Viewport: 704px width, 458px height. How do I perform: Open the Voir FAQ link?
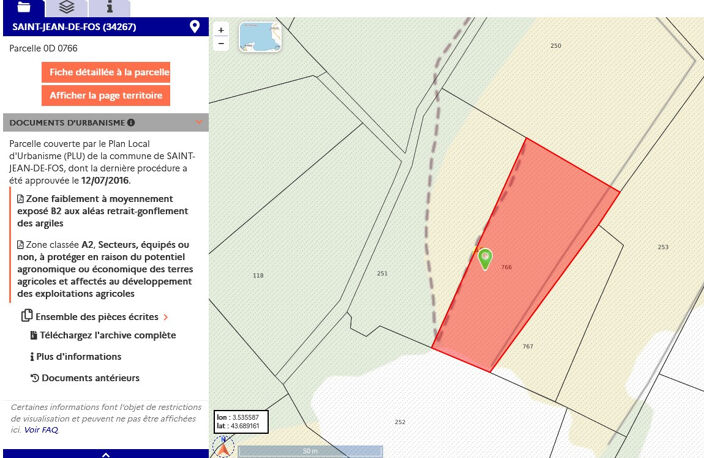41,430
